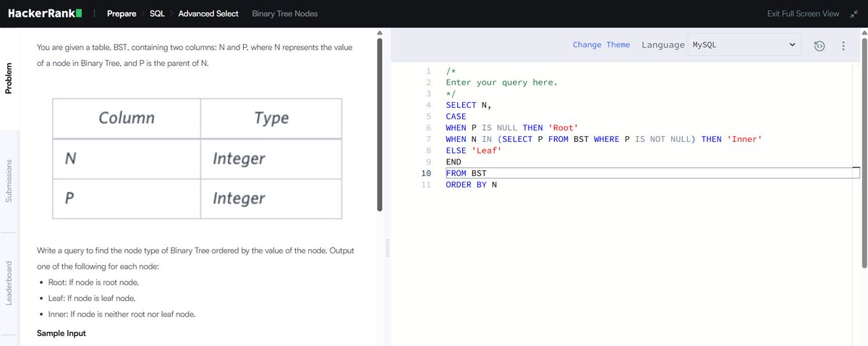Go to the Prepare breadcrumb
The height and width of the screenshot is (346, 868).
click(122, 14)
